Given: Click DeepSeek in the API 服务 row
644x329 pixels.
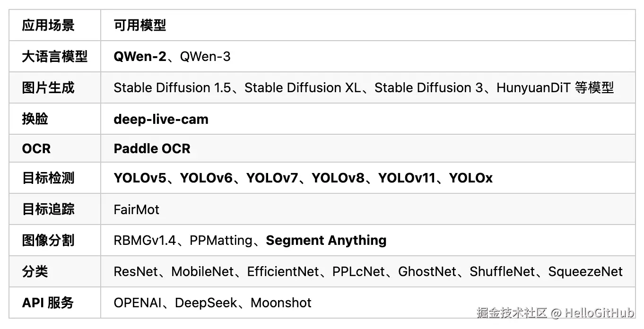Looking at the screenshot, I should pos(206,303).
